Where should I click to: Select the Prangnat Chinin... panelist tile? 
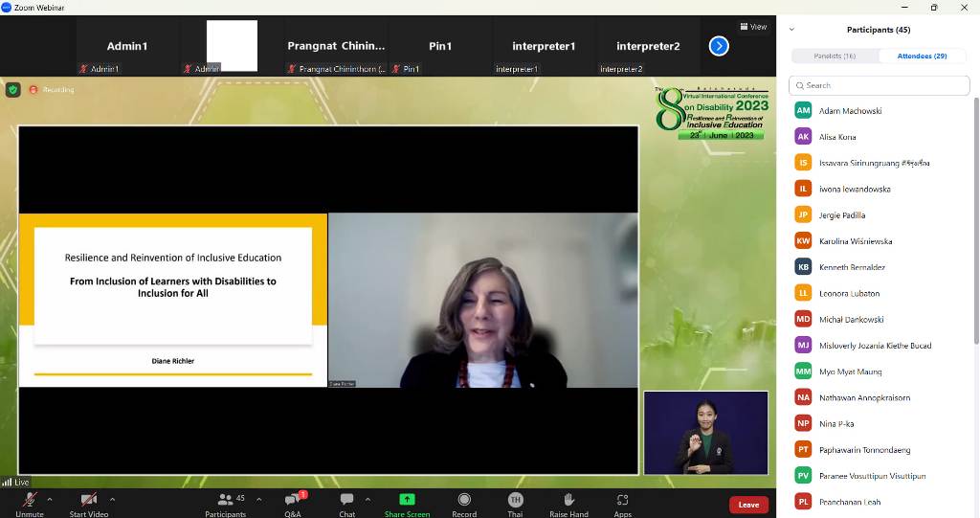click(336, 46)
